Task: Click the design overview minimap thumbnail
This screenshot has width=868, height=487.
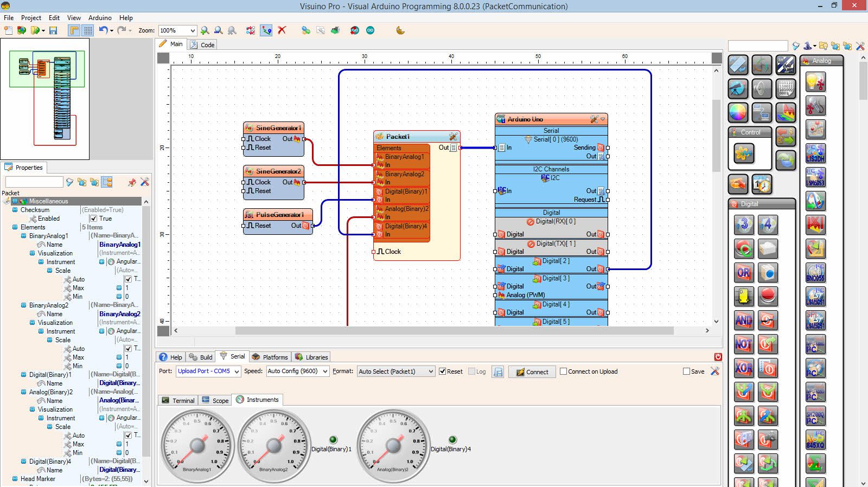Action: [44, 99]
